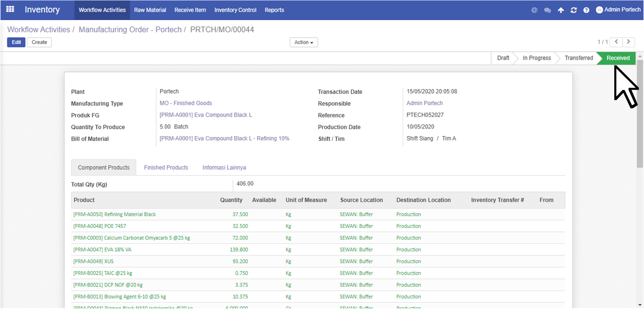The height and width of the screenshot is (309, 644).
Task: Switch to the Informasi Lainnya tab
Action: pos(224,168)
